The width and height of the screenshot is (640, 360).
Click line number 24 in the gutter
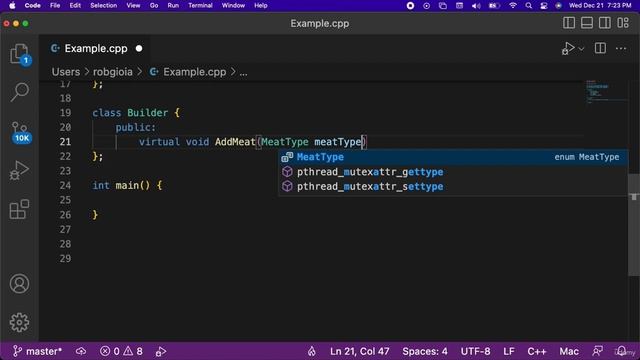click(x=65, y=185)
